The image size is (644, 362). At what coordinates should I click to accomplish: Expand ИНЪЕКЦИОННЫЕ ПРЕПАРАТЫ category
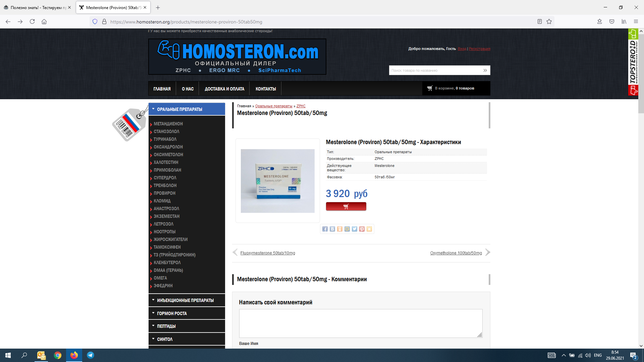point(185,300)
